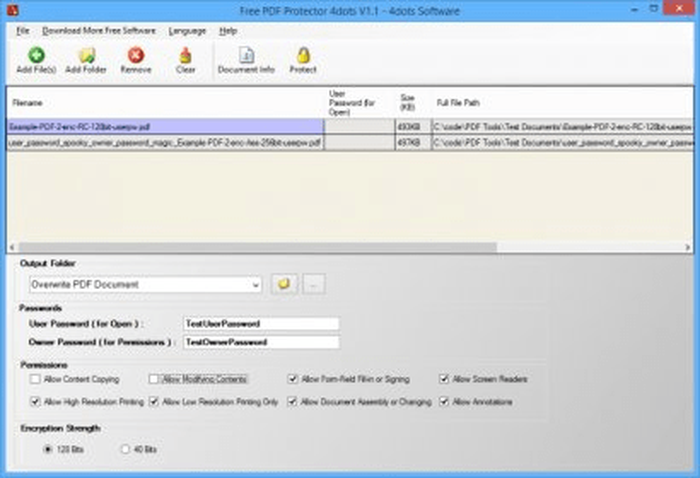This screenshot has width=700, height=478.
Task: Click the User Password column header
Action: point(360,103)
